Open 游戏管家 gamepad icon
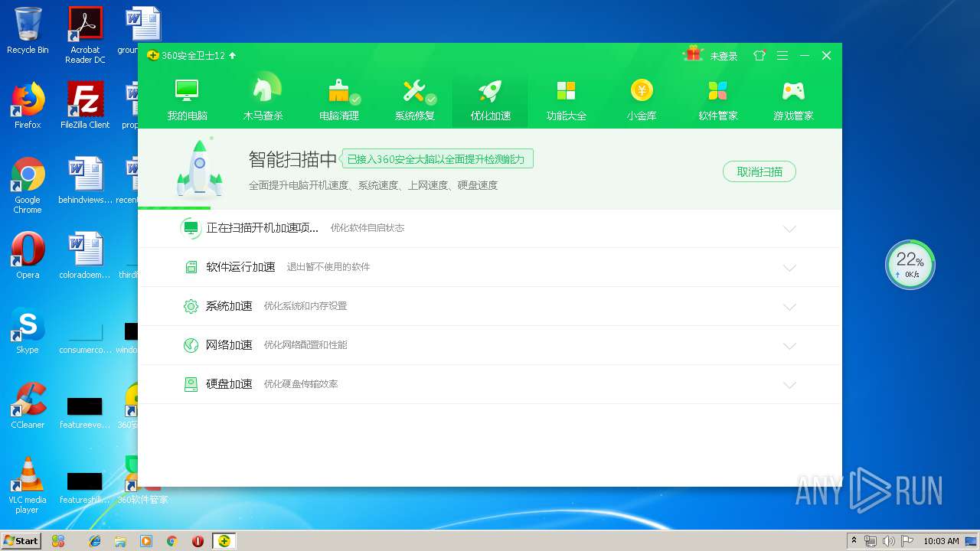The width and height of the screenshot is (980, 551). (793, 99)
